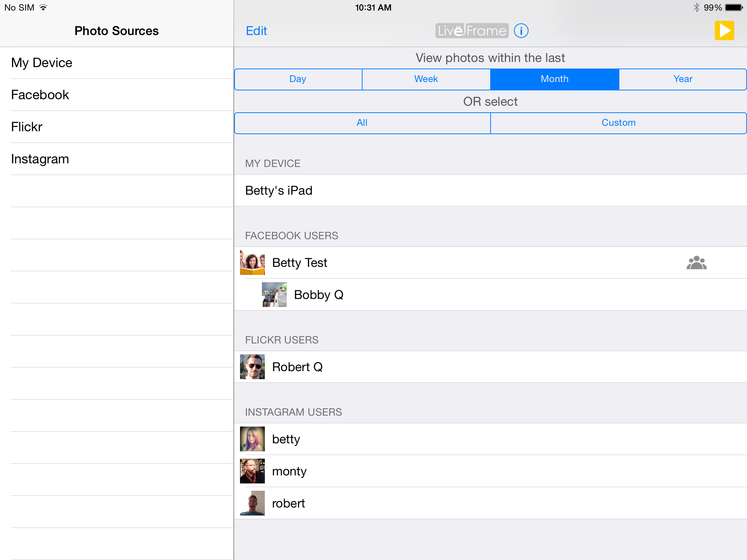Tap monty's Instagram avatar thumbnail
The width and height of the screenshot is (747, 560).
coord(252,471)
